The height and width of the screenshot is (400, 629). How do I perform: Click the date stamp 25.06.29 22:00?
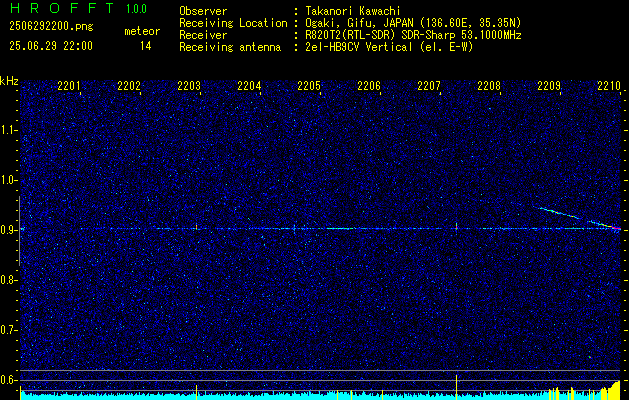(51, 46)
